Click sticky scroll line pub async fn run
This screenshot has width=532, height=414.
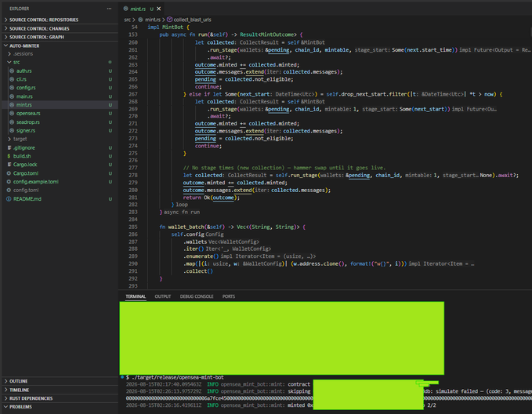point(231,34)
